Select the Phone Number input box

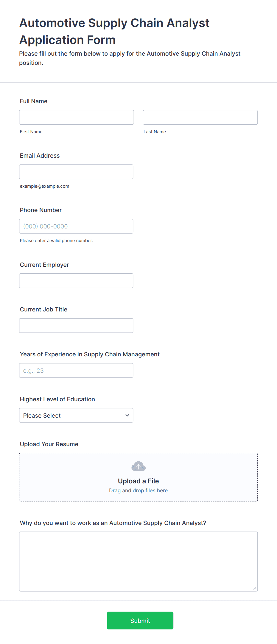pos(76,226)
